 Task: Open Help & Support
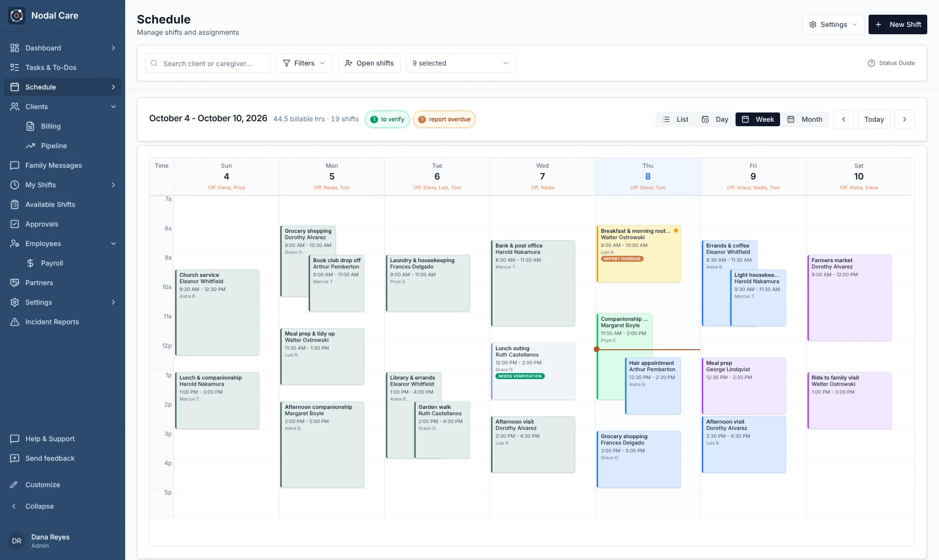click(x=63, y=439)
